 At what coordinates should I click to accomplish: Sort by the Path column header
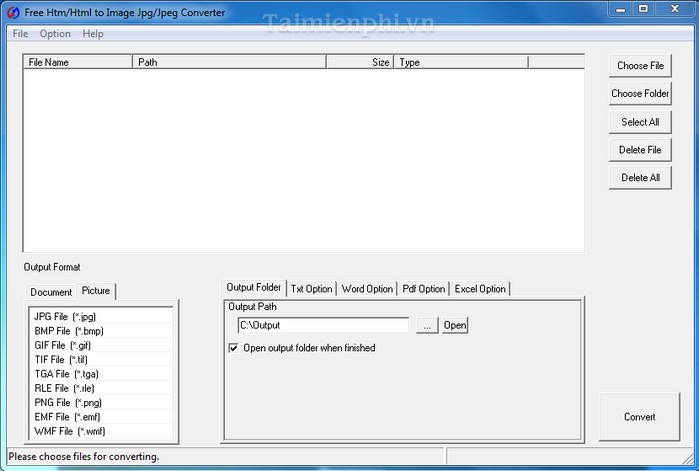229,62
